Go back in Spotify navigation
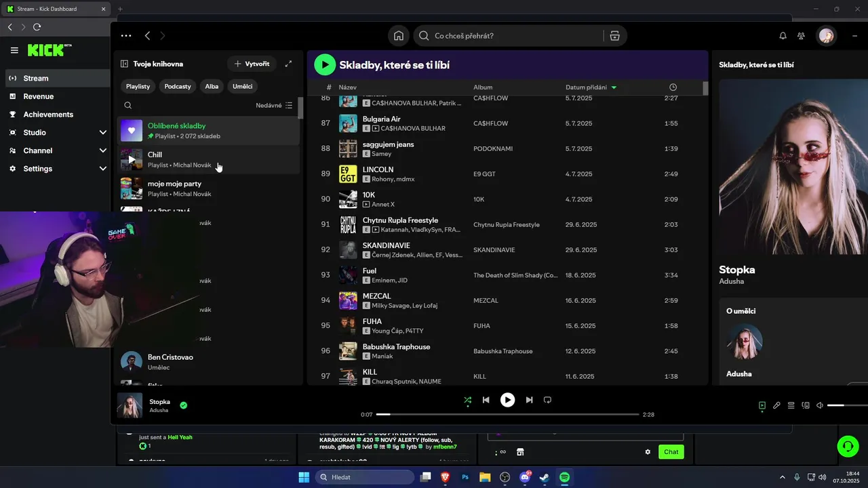Viewport: 868px width, 488px height. pyautogui.click(x=147, y=36)
